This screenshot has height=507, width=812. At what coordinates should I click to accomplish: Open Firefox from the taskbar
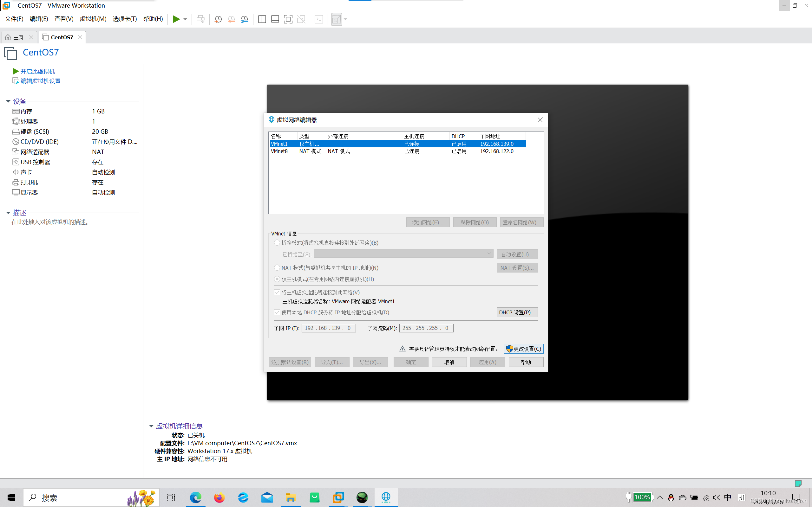click(x=219, y=497)
